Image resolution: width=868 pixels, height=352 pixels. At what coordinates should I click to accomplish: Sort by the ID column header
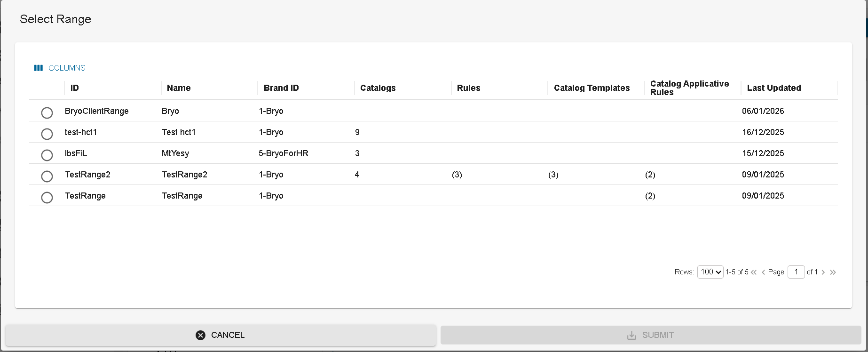point(75,88)
